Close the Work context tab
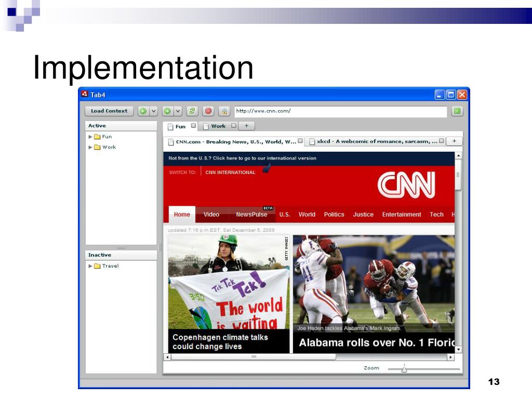Viewport: 532px width, 399px height. tap(234, 126)
